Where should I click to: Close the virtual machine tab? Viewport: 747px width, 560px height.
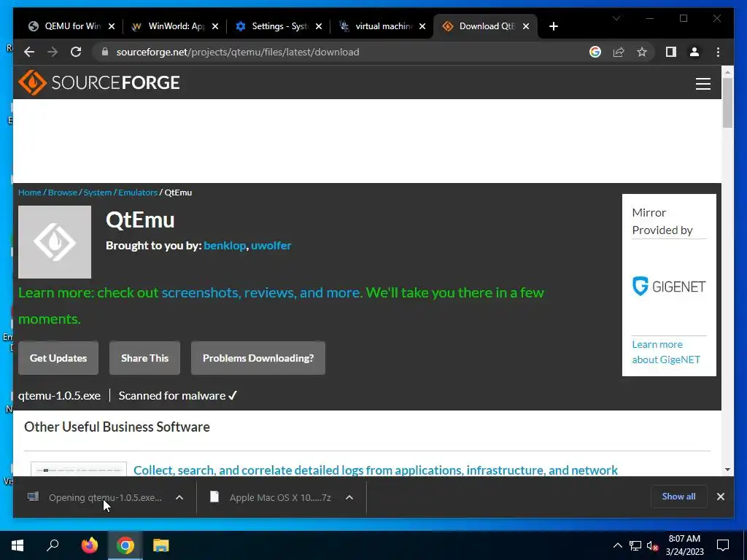422,26
